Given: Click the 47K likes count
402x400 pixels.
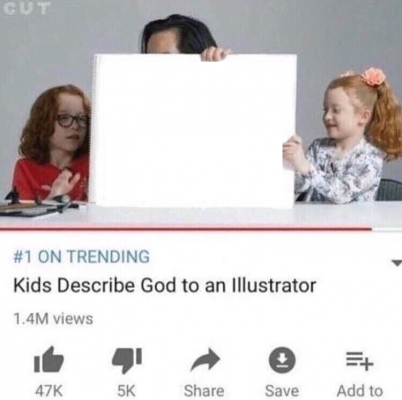Looking at the screenshot, I should pos(49,391).
